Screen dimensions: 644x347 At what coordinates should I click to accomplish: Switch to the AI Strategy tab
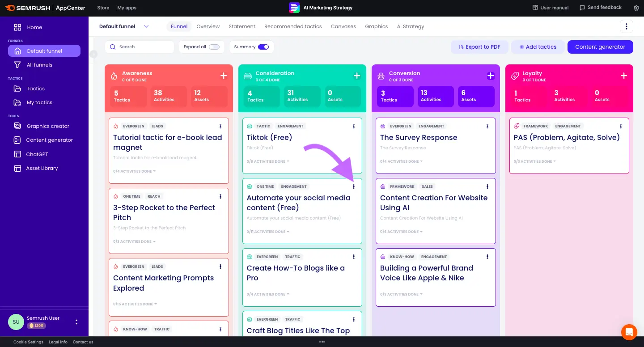click(410, 26)
